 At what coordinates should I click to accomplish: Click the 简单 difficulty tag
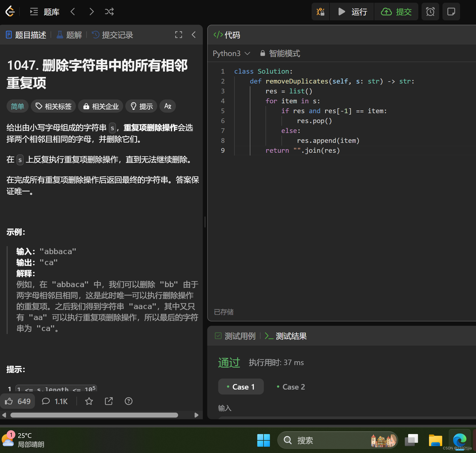pyautogui.click(x=17, y=106)
